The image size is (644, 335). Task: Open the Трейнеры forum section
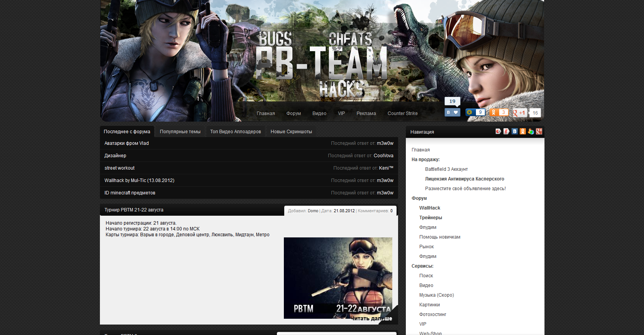click(x=431, y=218)
